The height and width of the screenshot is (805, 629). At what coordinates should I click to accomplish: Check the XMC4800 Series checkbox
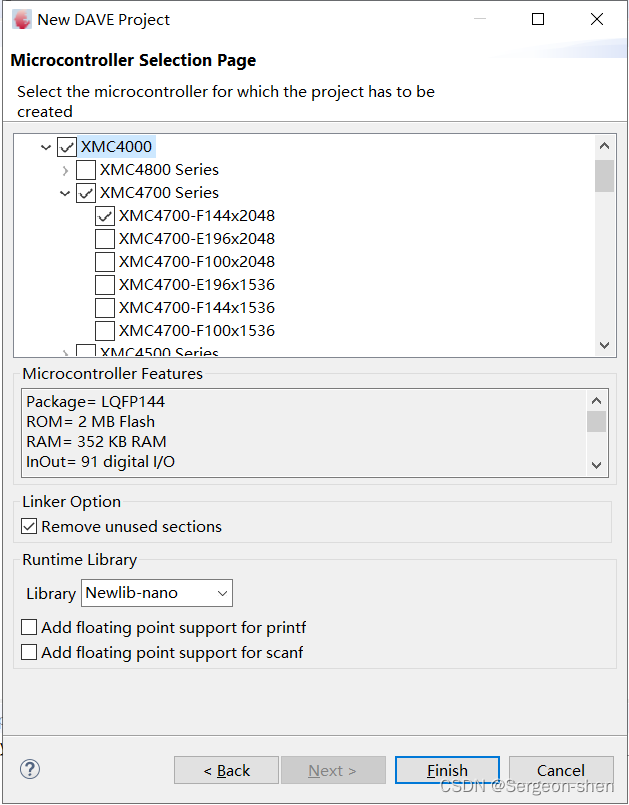click(x=85, y=169)
